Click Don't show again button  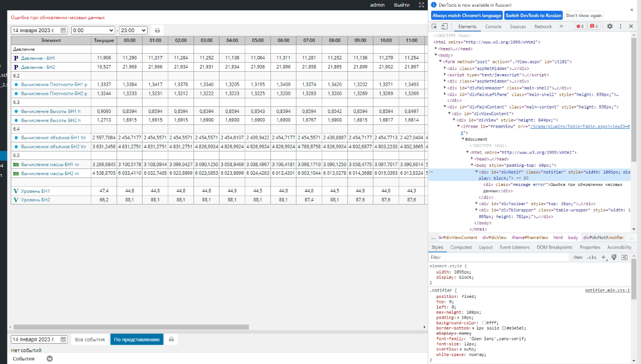(584, 15)
